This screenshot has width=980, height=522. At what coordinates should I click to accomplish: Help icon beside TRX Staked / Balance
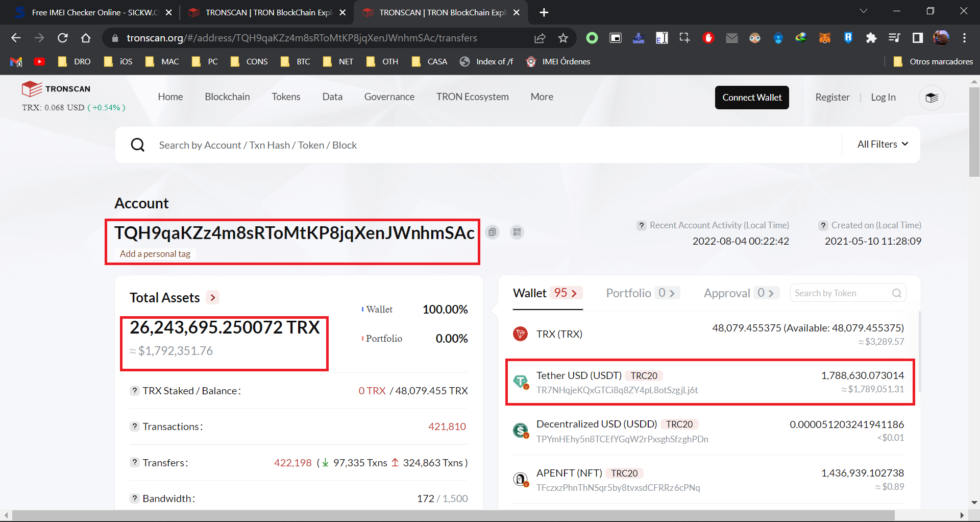pos(134,391)
